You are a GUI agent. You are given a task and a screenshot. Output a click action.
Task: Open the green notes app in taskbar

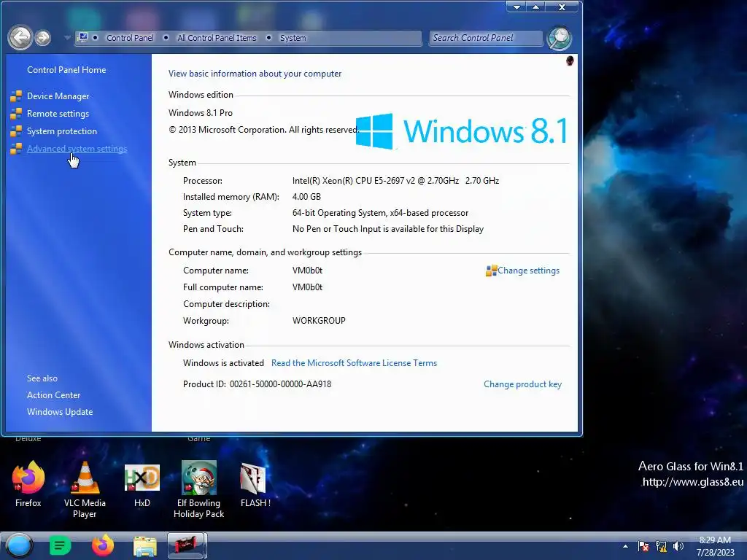click(60, 545)
